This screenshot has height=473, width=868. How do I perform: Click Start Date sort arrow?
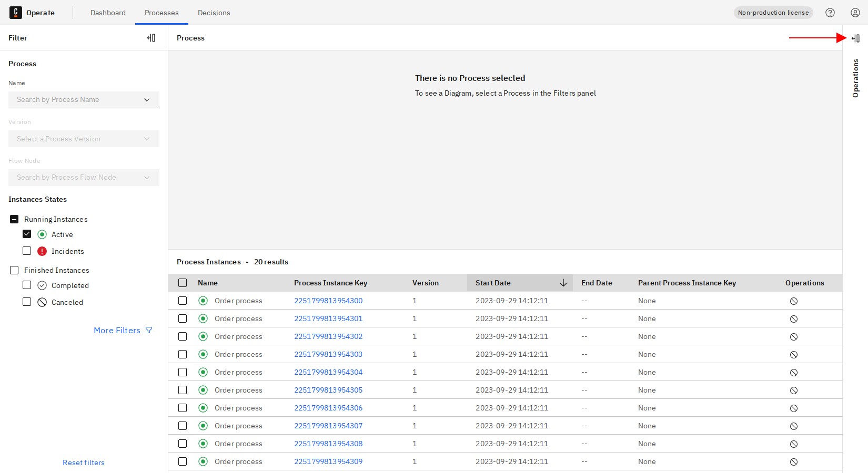tap(563, 283)
